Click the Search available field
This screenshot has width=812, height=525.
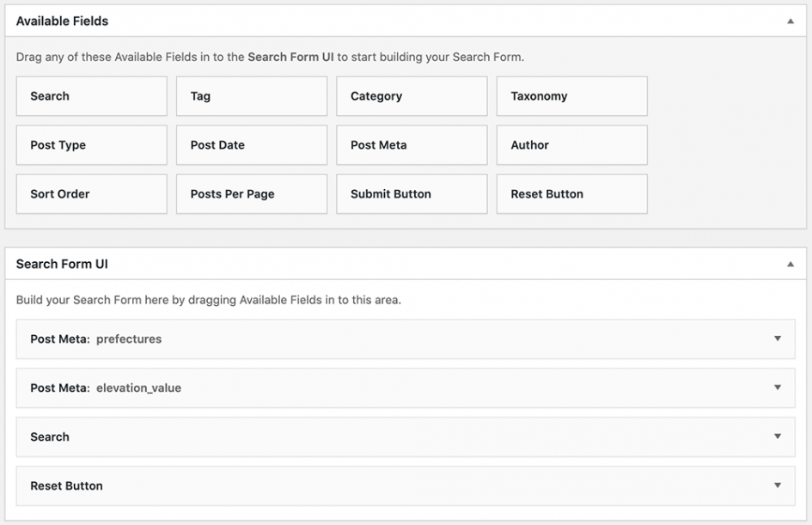(x=91, y=96)
